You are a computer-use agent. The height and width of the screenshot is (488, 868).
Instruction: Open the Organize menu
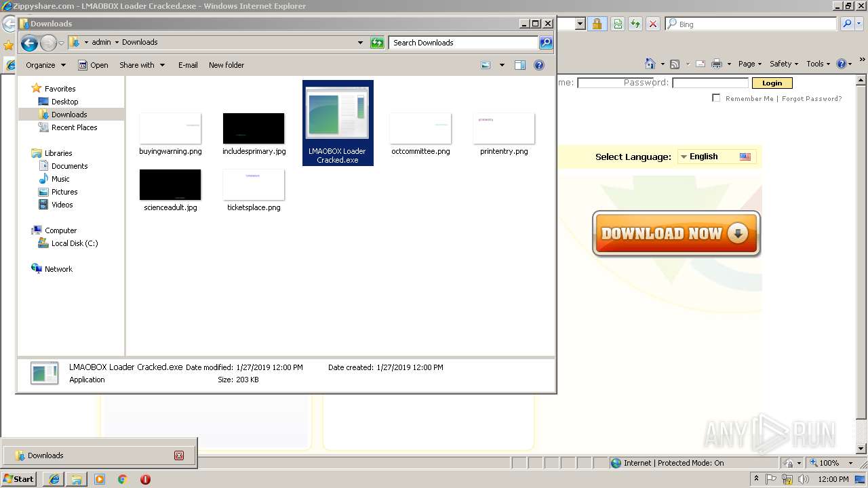(x=45, y=65)
